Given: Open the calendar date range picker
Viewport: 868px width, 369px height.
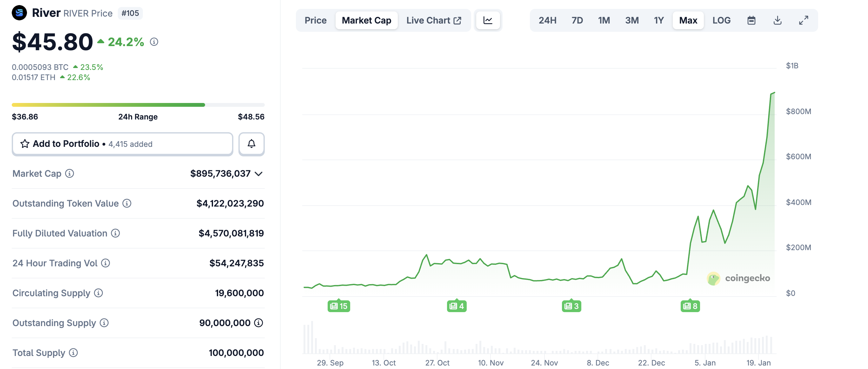Looking at the screenshot, I should (x=751, y=21).
